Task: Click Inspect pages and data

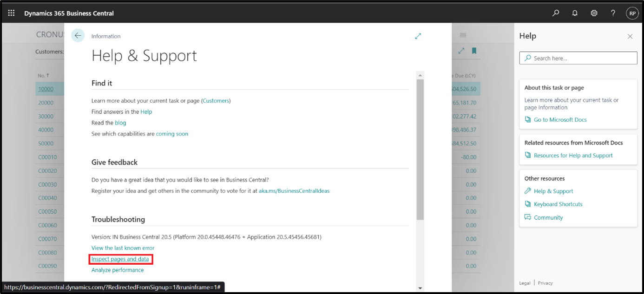Action: tap(120, 259)
